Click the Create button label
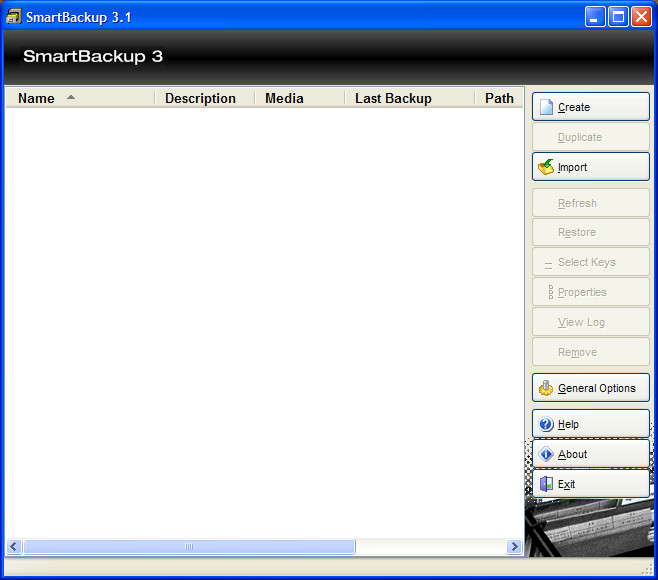Screen dimensions: 658x580 pyautogui.click(x=574, y=107)
